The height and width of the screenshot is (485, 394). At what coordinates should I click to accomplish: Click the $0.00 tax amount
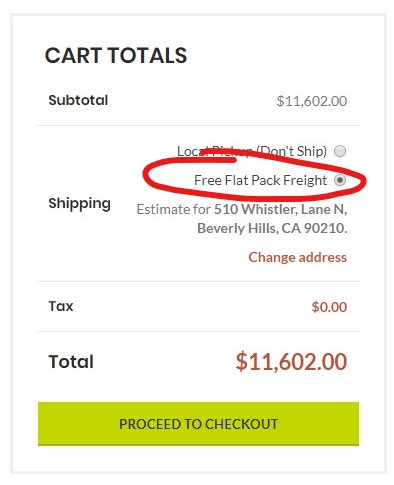coord(329,307)
